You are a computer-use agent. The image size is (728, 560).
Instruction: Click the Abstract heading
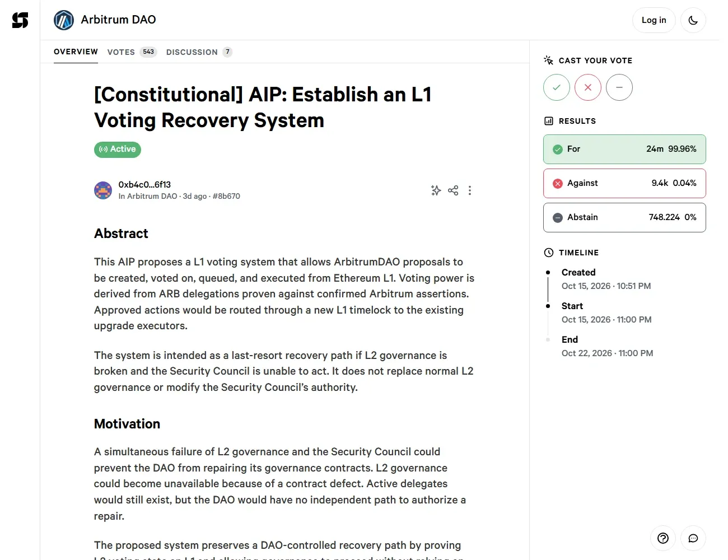click(x=121, y=234)
